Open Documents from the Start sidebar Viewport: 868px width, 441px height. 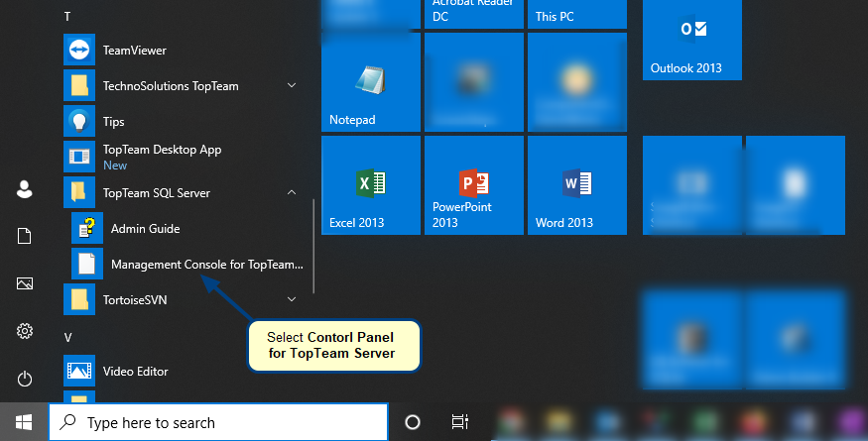coord(25,236)
